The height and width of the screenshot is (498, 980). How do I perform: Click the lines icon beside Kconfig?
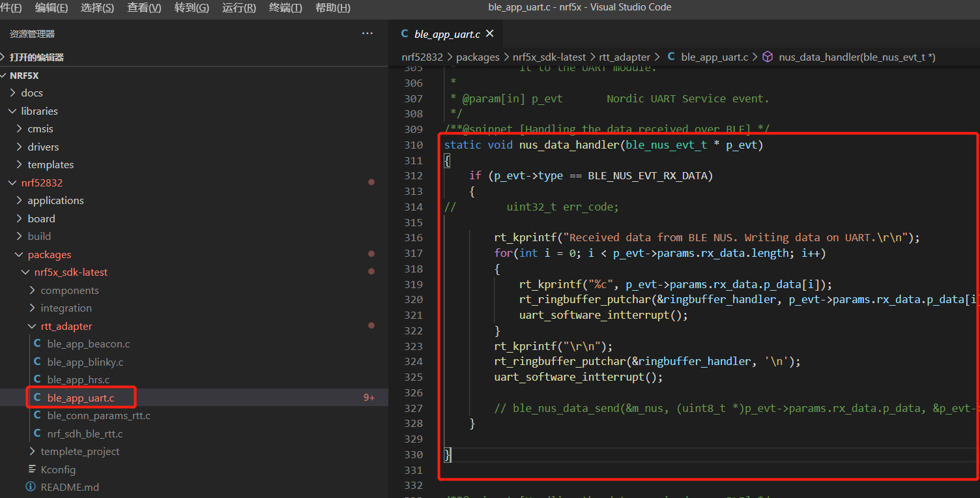(x=33, y=469)
